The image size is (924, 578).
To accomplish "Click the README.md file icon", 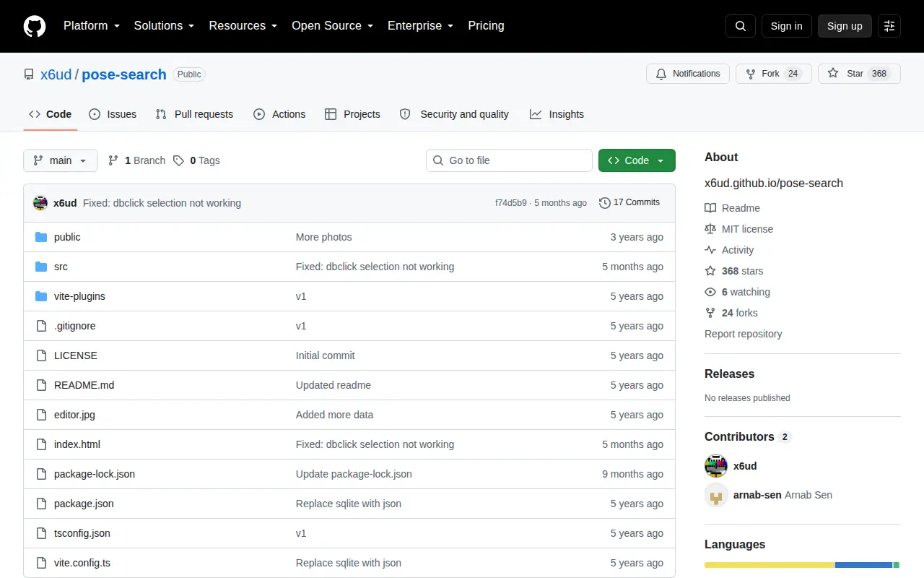I will [41, 385].
